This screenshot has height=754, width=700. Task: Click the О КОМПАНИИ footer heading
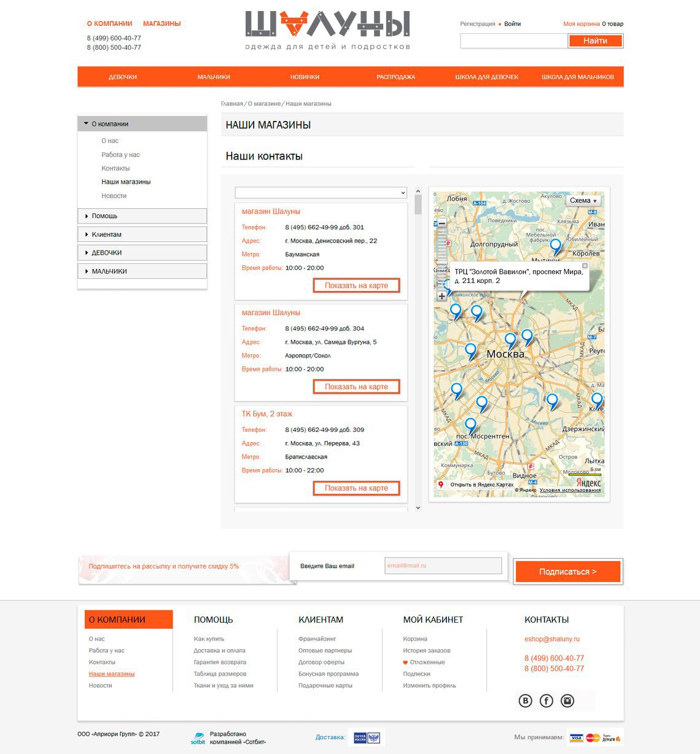[x=129, y=620]
